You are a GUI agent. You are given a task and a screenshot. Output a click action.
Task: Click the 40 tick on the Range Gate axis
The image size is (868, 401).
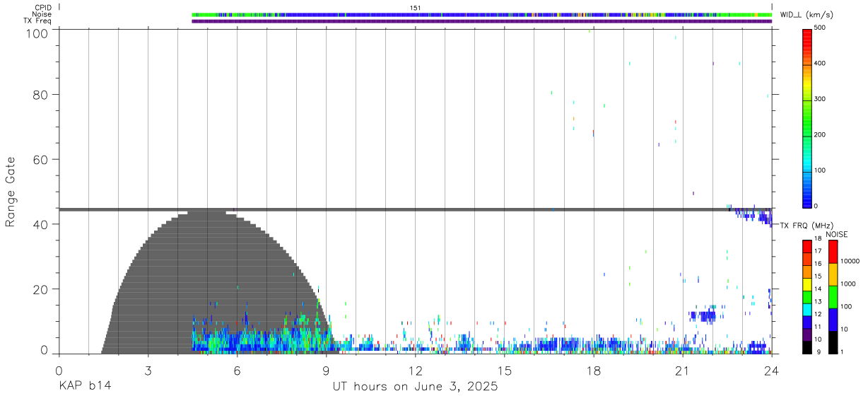click(x=41, y=224)
